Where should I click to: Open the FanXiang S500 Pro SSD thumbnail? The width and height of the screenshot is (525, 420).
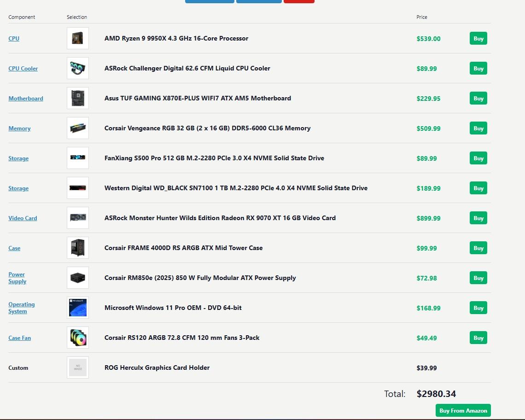(x=78, y=158)
